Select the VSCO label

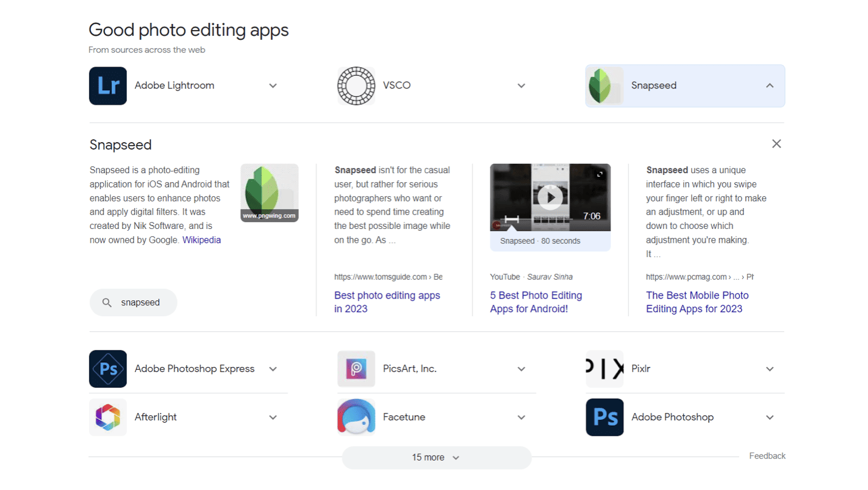(397, 85)
